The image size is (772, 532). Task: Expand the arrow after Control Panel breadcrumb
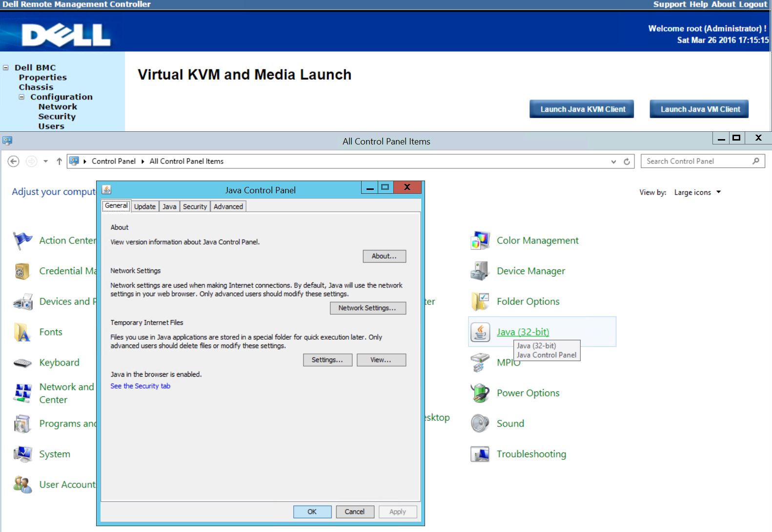click(x=142, y=162)
